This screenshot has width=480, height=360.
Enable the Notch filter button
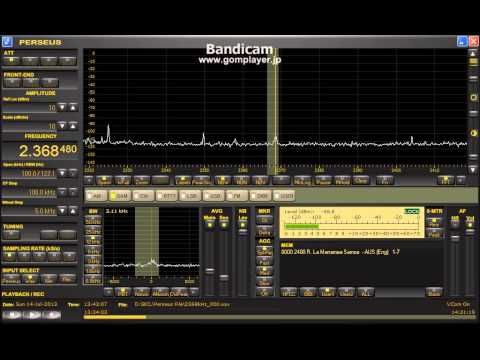point(142,292)
